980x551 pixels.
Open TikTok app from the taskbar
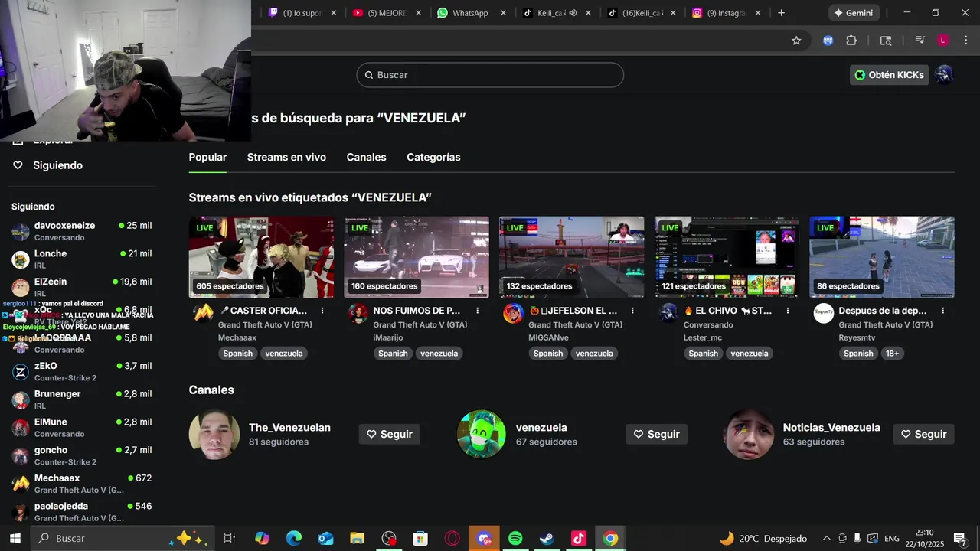coord(578,539)
